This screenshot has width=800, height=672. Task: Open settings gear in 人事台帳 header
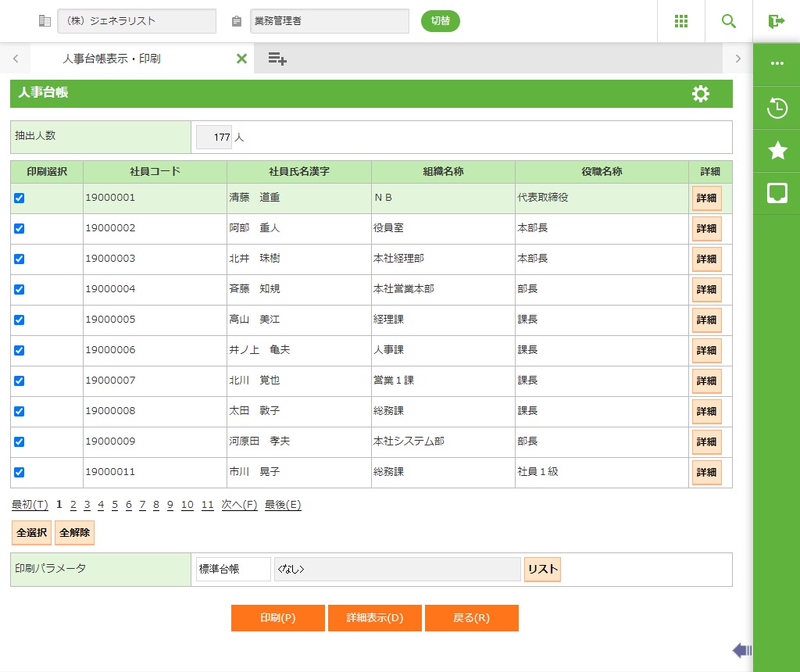coord(701,94)
